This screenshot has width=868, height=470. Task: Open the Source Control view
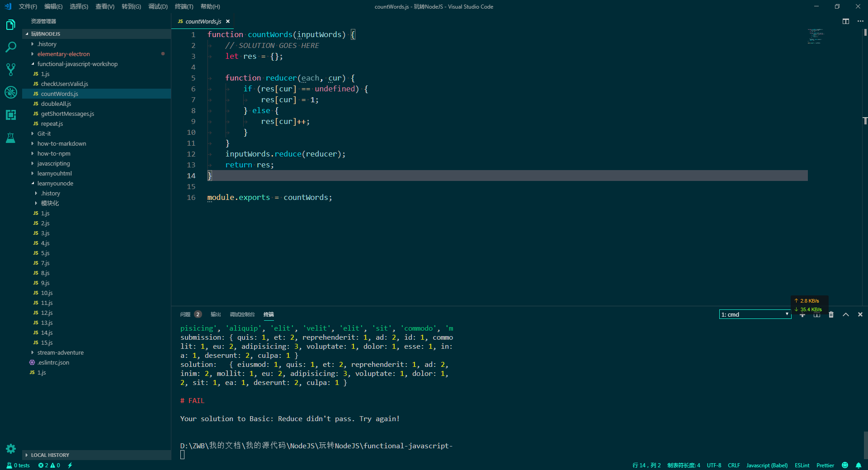11,69
